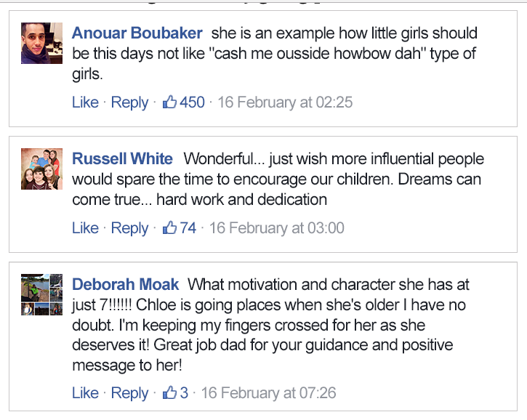View the 450 like count on Anouar's comment
The image size is (527, 420).
click(193, 102)
